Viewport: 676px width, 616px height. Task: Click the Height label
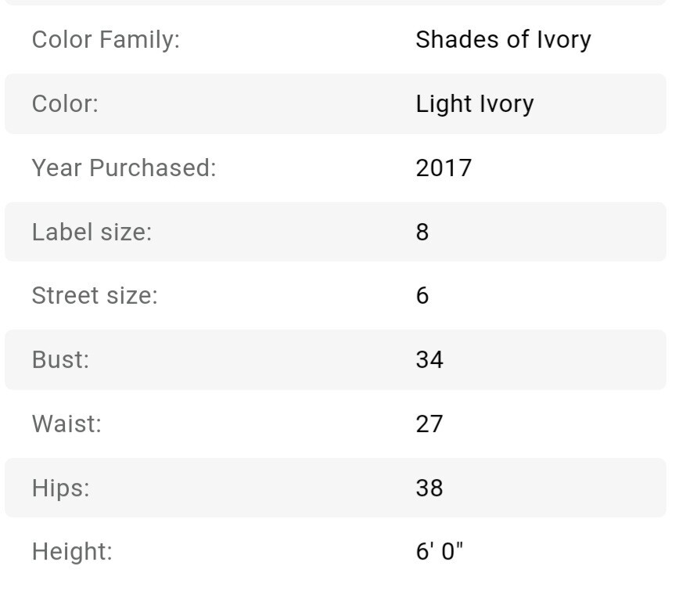tap(72, 552)
